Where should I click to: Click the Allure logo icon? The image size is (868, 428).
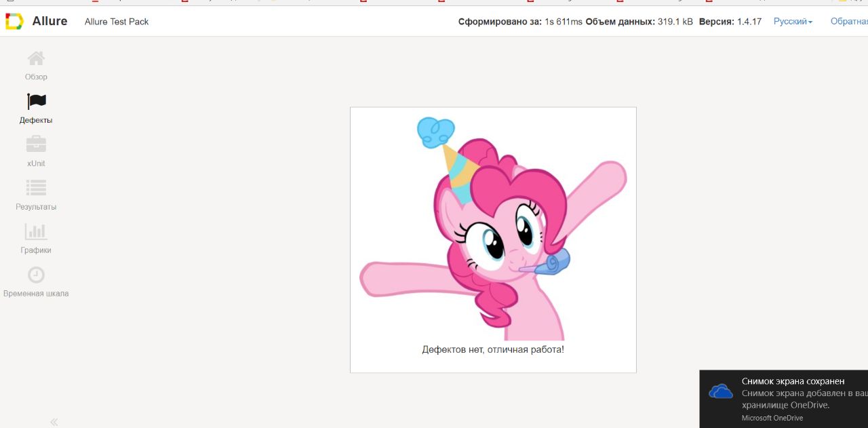pyautogui.click(x=14, y=22)
